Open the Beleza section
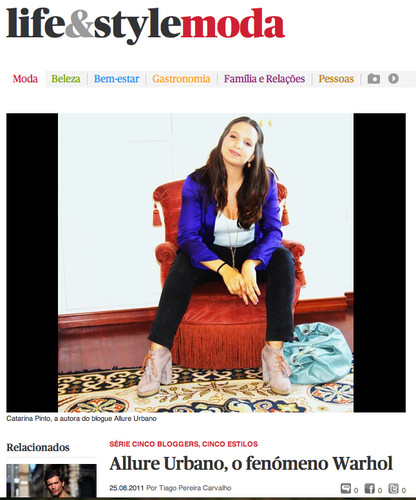Viewport: 416px width, 500px height. pos(66,79)
